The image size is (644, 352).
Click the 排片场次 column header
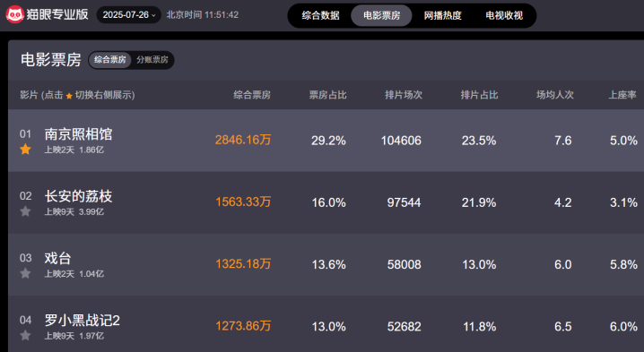tap(404, 95)
